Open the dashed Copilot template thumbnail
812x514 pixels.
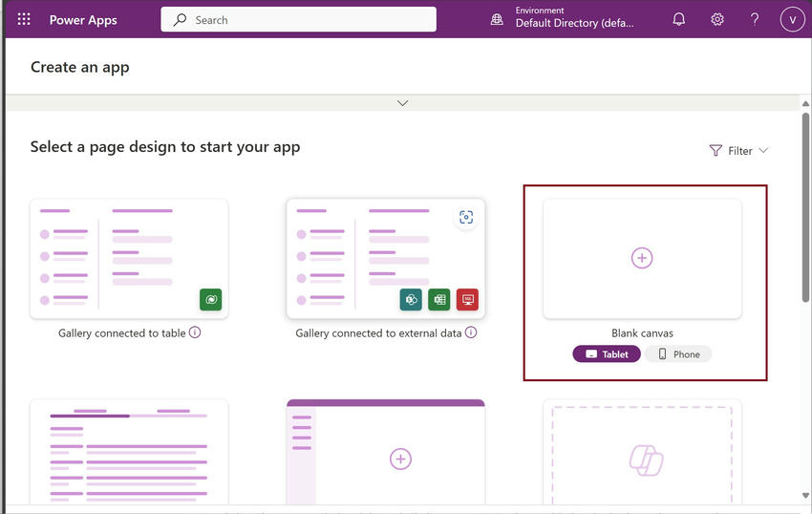pos(642,451)
